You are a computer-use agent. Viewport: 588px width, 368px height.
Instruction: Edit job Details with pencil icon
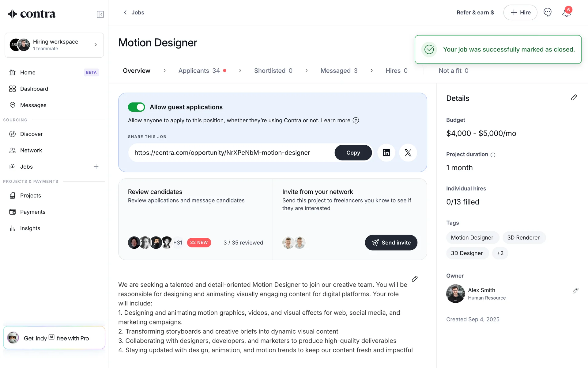coord(574,98)
